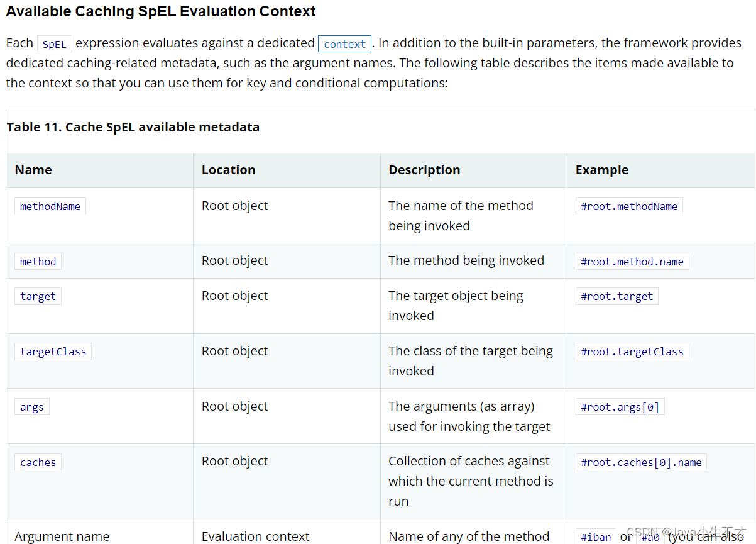Select the method code cell

click(38, 262)
